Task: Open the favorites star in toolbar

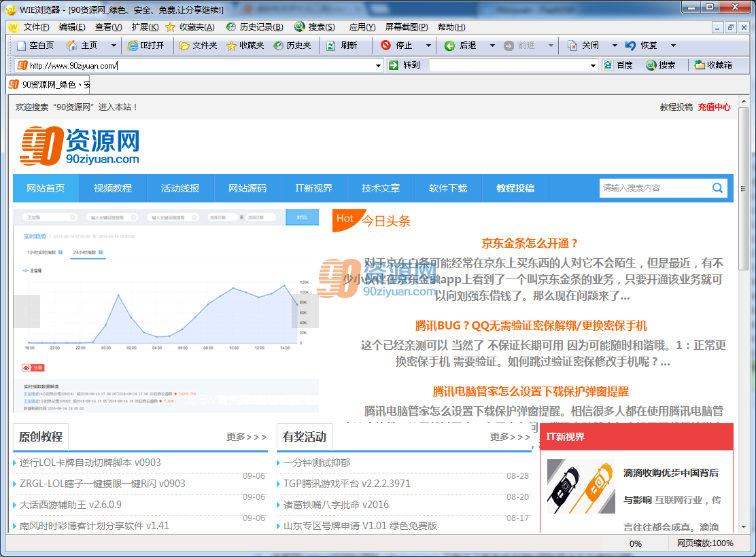Action: (231, 46)
